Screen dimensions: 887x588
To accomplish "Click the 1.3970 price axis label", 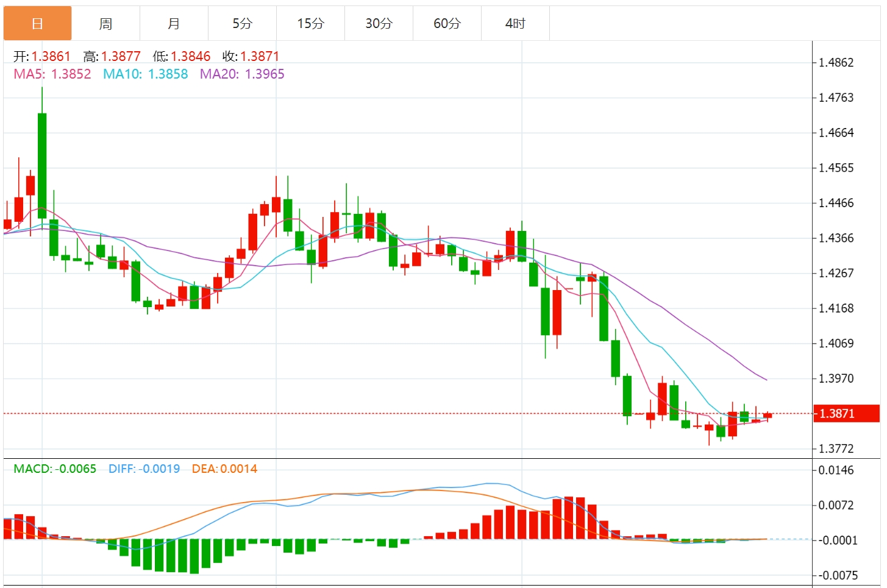I will click(836, 378).
